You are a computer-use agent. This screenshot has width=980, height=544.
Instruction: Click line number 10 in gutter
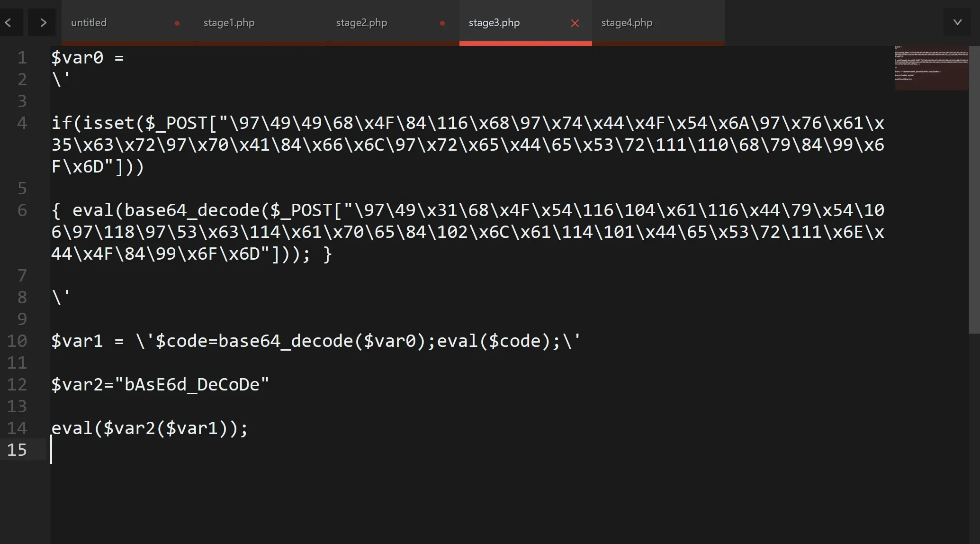(17, 341)
